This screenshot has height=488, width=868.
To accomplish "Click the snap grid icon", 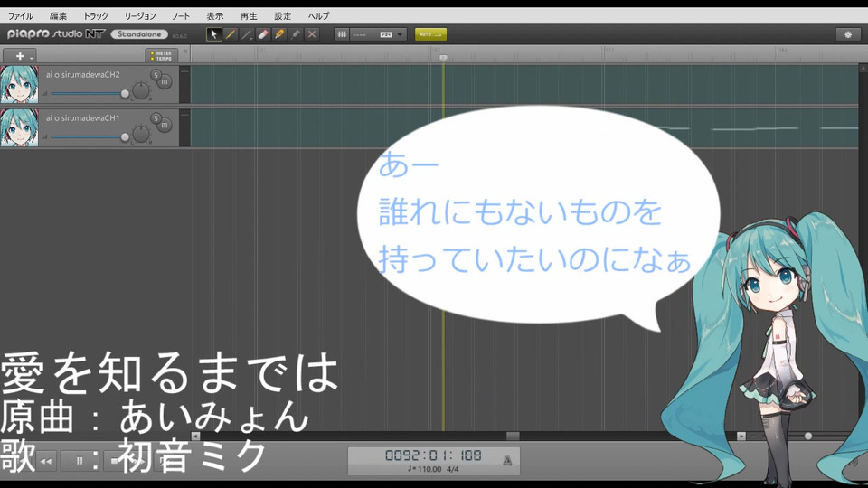I will coord(342,34).
